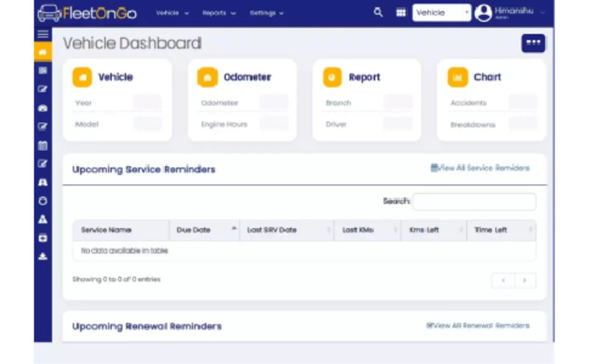607x364 pixels.
Task: Open the Reports navbar menu
Action: tap(219, 13)
